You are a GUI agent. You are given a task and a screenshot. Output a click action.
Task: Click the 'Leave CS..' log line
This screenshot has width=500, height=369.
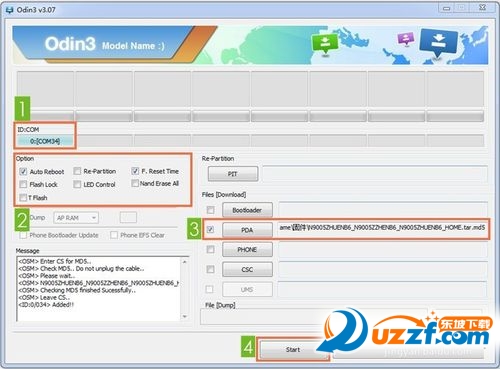tap(44, 297)
